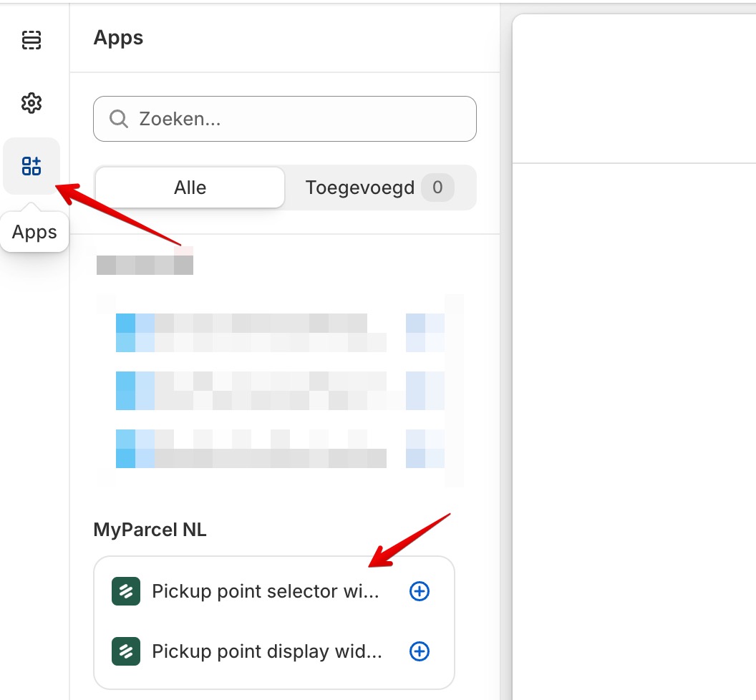
Task: Add Pickup point selector widget with plus icon
Action: pos(419,591)
